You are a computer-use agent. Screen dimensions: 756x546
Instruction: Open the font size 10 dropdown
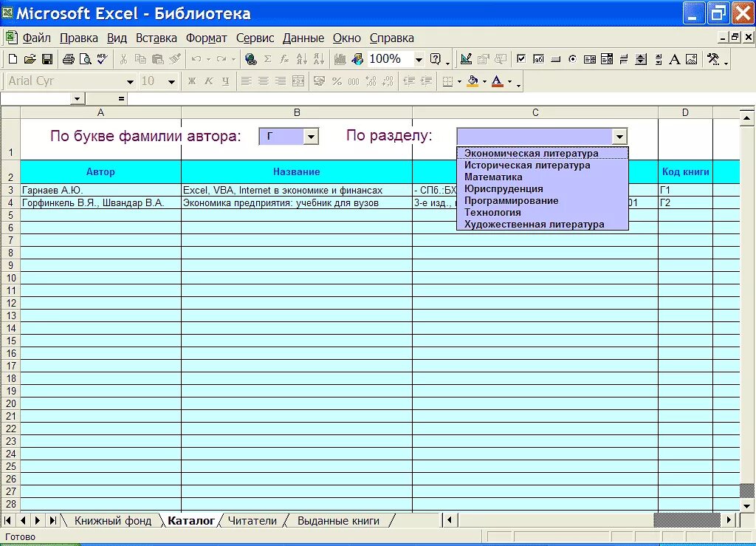coord(171,81)
